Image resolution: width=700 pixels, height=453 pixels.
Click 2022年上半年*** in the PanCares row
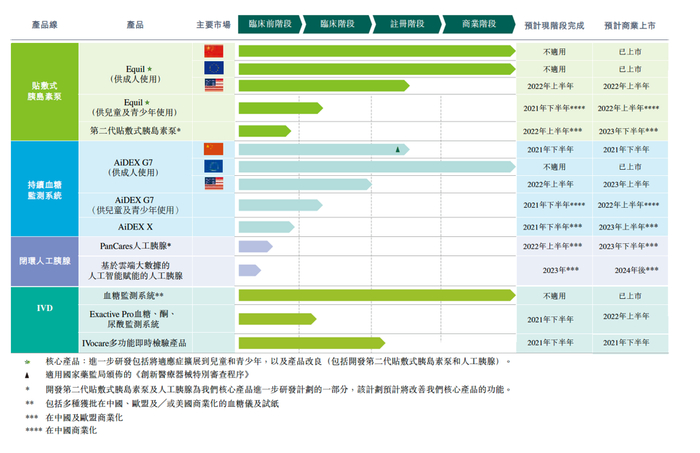(x=552, y=246)
